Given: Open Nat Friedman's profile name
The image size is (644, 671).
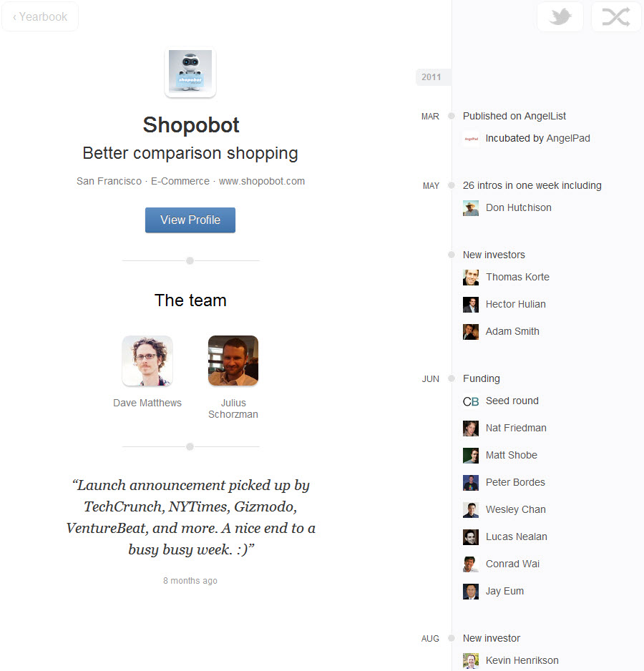Looking at the screenshot, I should 516,428.
